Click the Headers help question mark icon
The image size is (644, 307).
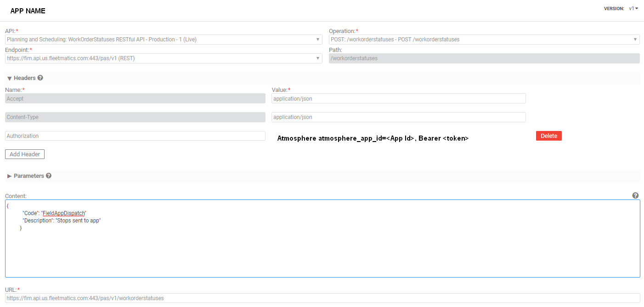click(x=40, y=78)
